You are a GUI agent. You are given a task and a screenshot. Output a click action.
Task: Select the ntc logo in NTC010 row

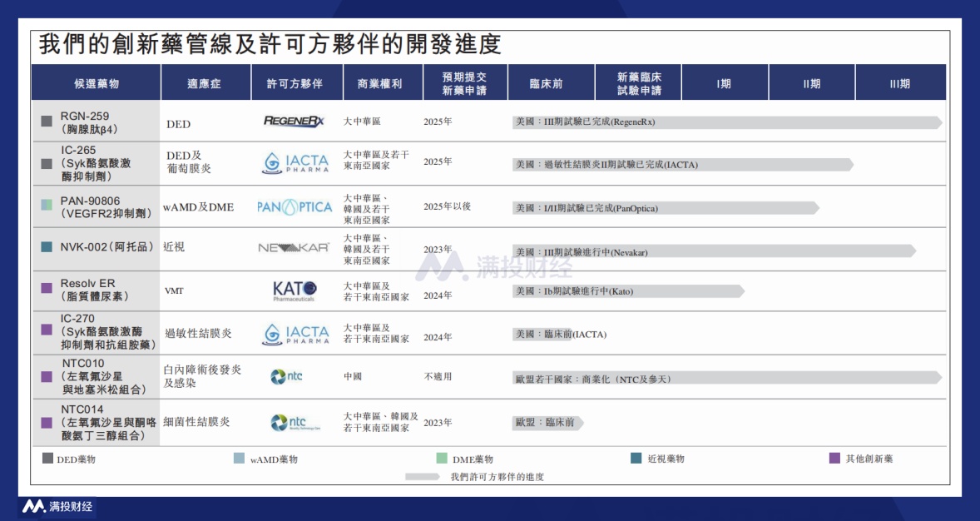tap(287, 377)
